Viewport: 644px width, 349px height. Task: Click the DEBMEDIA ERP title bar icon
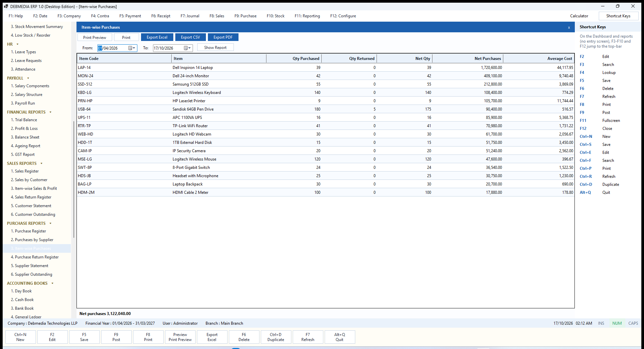tap(6, 6)
